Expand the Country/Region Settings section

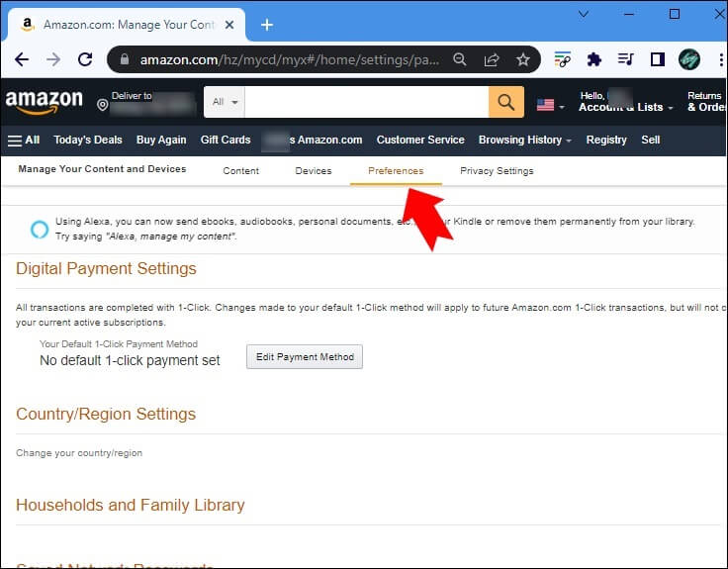[106, 414]
